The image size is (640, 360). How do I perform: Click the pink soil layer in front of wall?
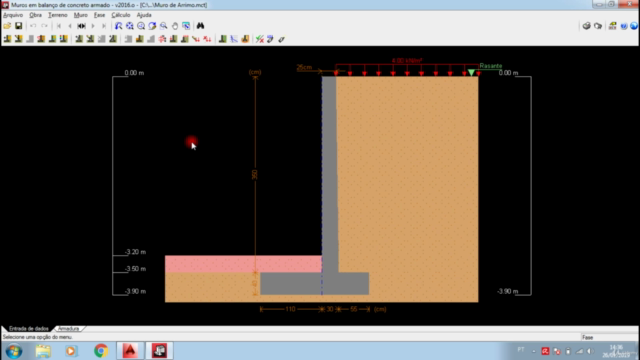243,264
